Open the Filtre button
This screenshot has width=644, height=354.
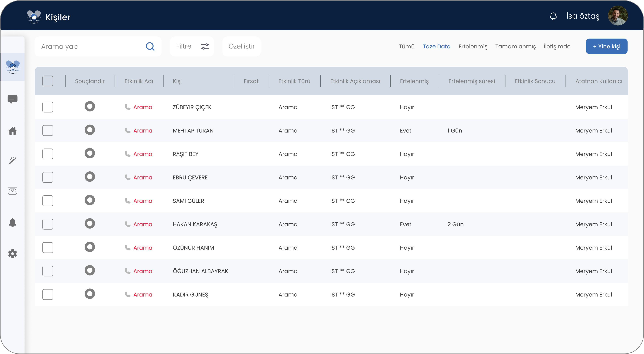point(192,46)
